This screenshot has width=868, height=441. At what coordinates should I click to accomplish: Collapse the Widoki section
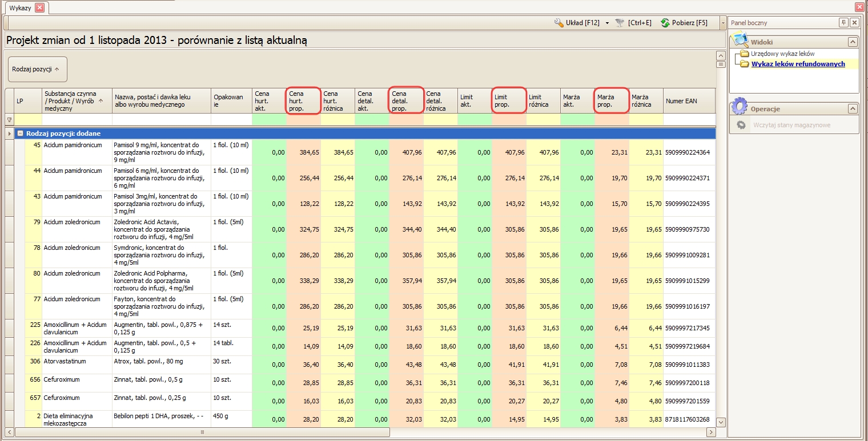pyautogui.click(x=853, y=42)
